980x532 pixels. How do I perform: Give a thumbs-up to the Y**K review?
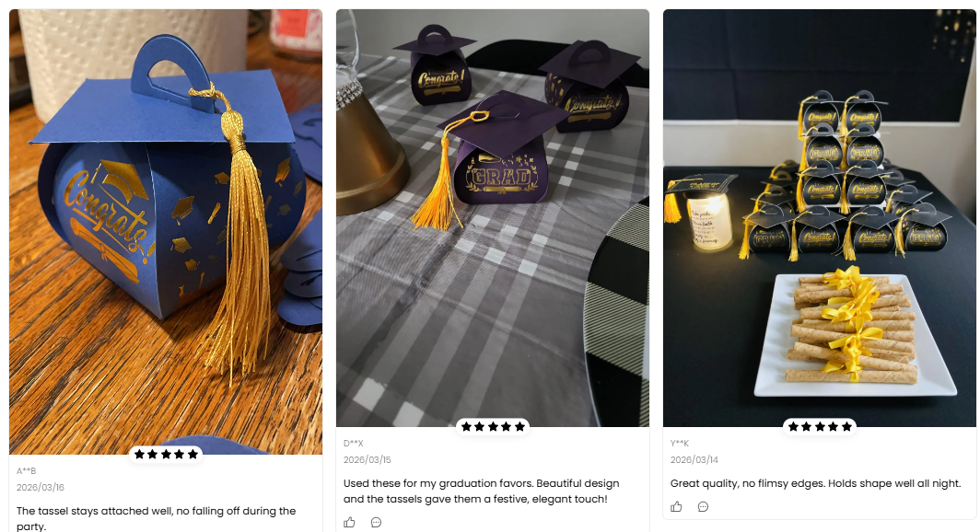(676, 506)
